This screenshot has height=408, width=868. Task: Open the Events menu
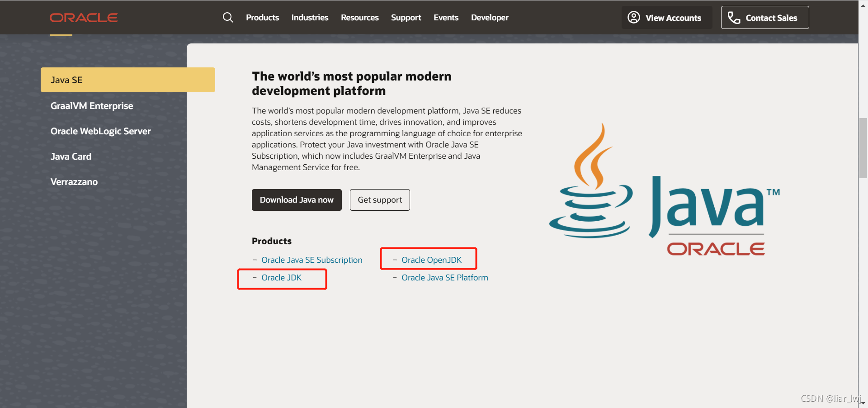[446, 18]
